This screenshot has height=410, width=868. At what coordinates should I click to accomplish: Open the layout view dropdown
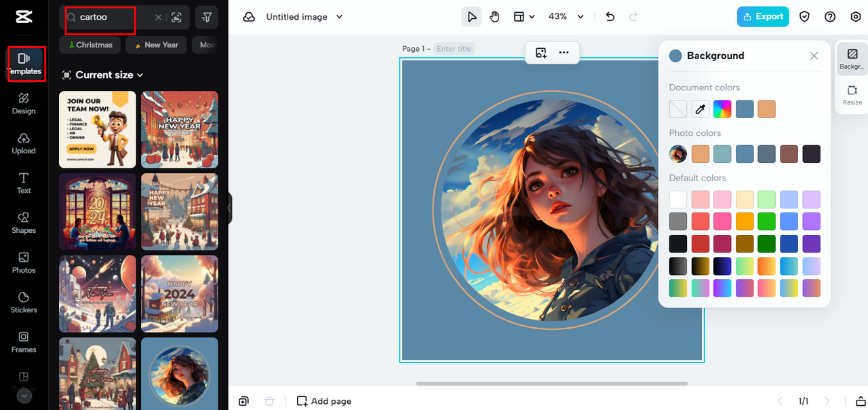524,17
